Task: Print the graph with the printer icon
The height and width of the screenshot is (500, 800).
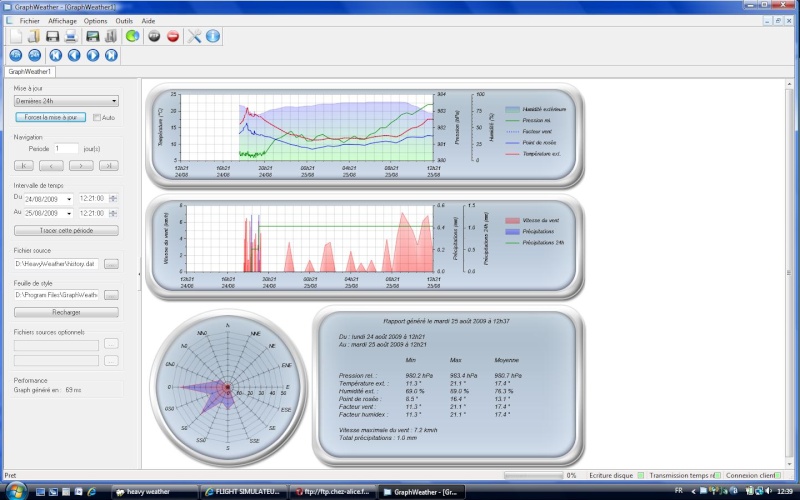Action: [x=71, y=36]
